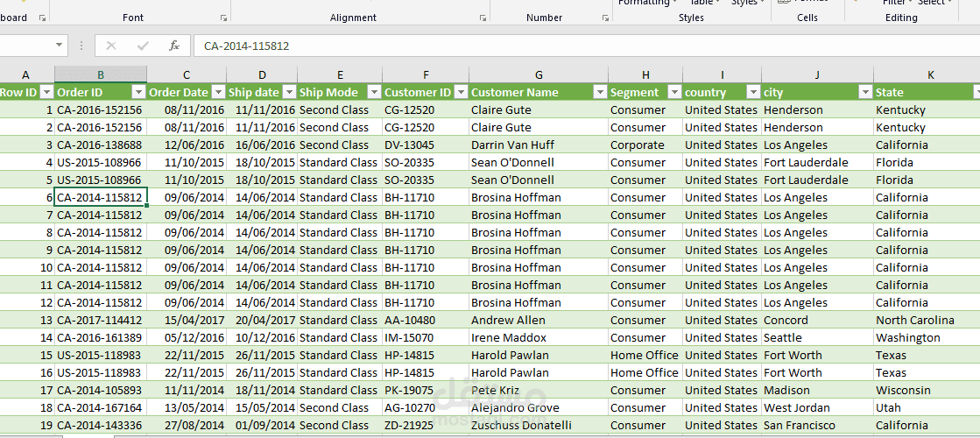Click the Corporate segment cell

pos(645,145)
